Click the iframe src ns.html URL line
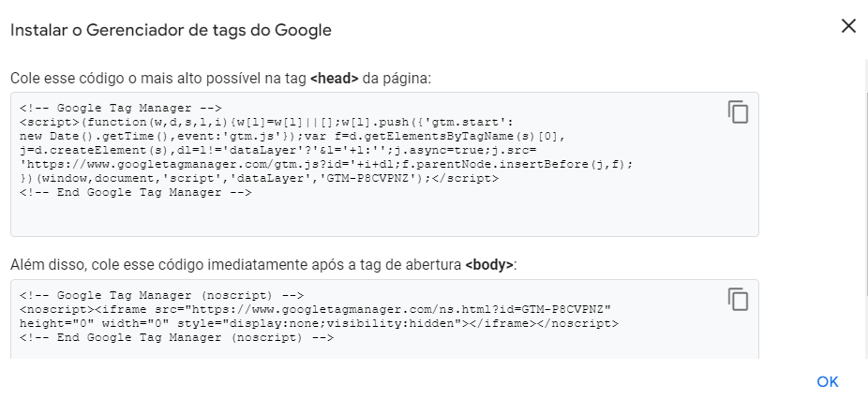Image resolution: width=868 pixels, height=399 pixels. (315, 309)
